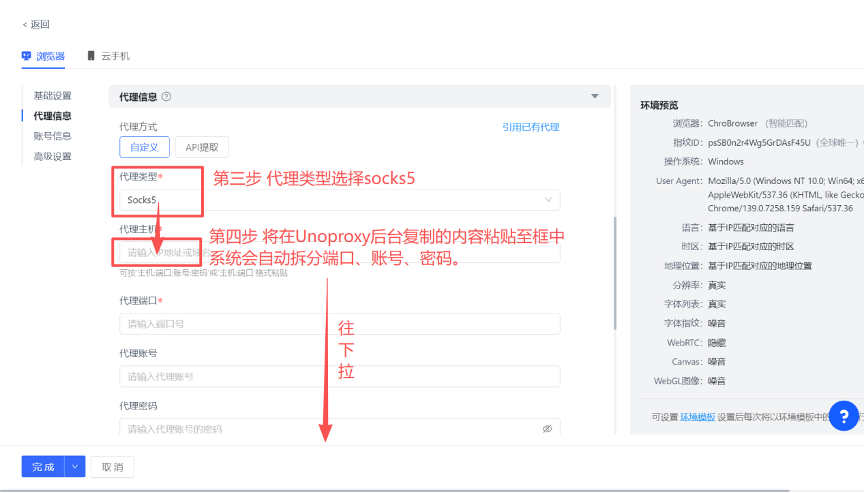Click the 取消 button
This screenshot has width=864, height=493.
coord(112,467)
